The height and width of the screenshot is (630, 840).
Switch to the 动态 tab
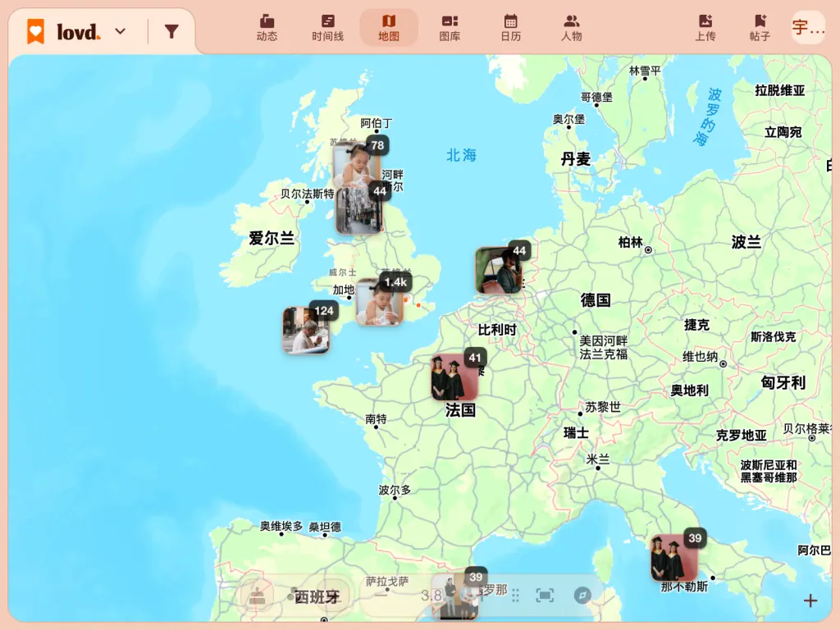267,28
